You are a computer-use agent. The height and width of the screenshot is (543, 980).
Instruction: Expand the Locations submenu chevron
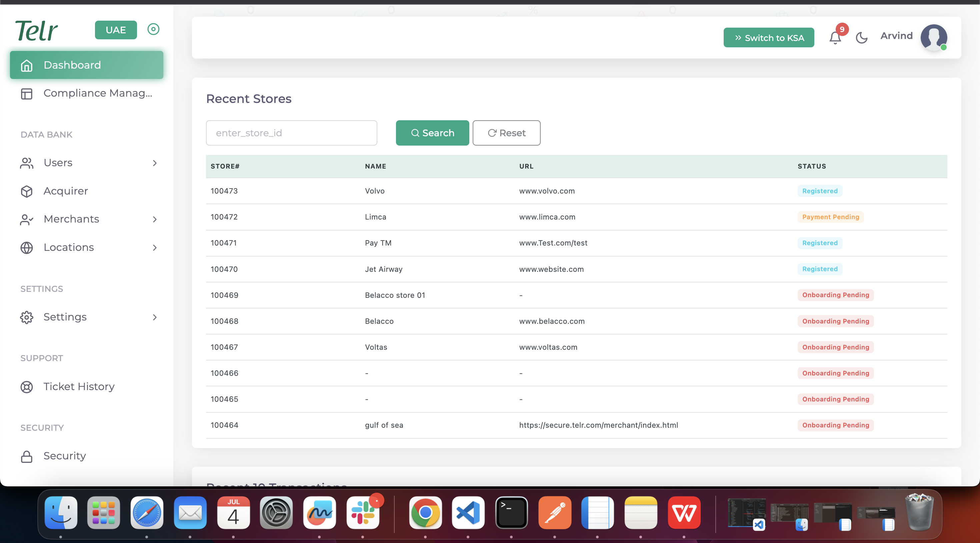155,248
